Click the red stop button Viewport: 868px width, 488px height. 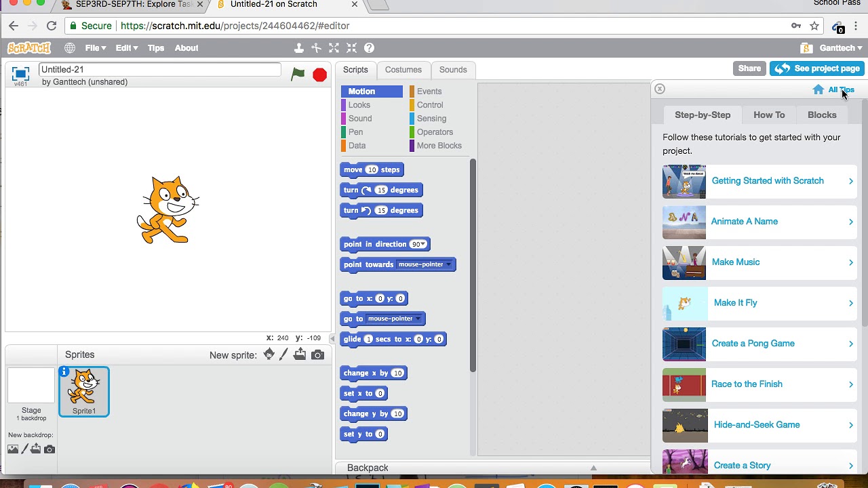[x=319, y=75]
